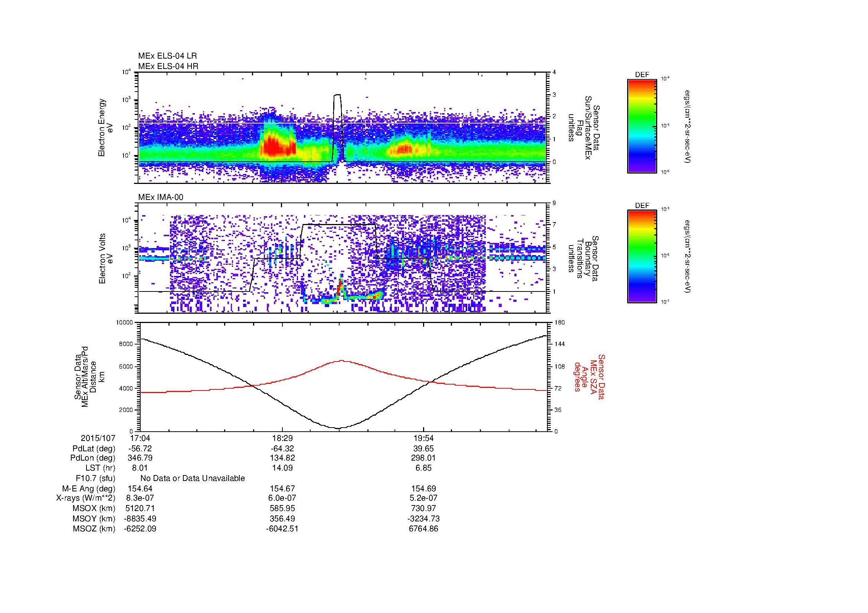This screenshot has width=868, height=613.
Task: Click the 'MEx ELS-04 LR' plot title
Action: click(x=167, y=56)
